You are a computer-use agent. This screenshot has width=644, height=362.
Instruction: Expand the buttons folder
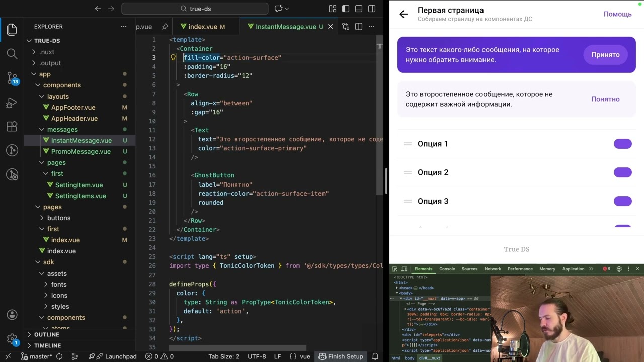point(42,218)
